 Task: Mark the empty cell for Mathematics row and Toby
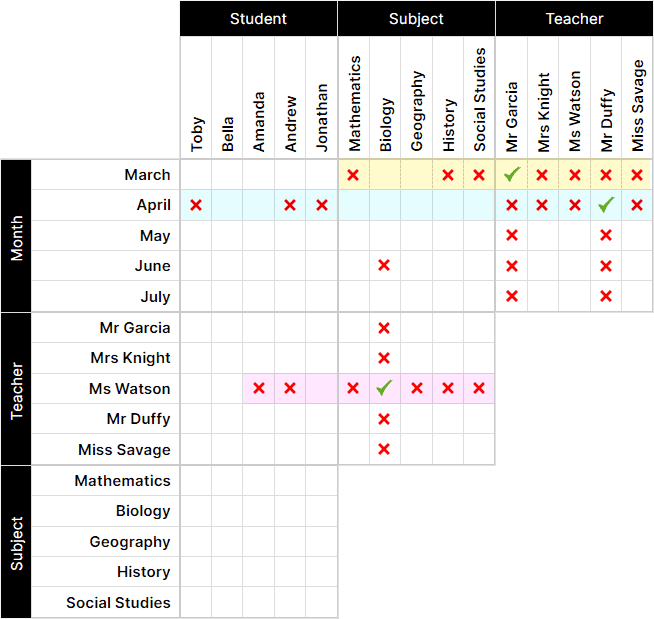[196, 481]
